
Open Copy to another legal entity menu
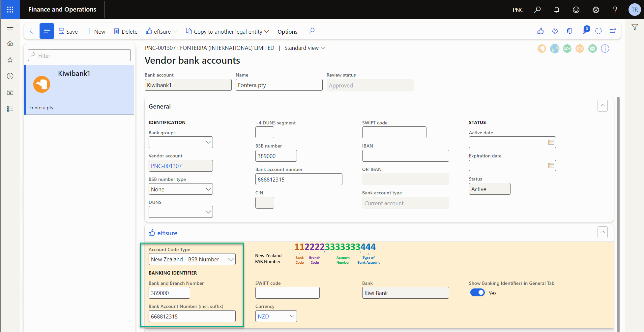pyautogui.click(x=227, y=31)
